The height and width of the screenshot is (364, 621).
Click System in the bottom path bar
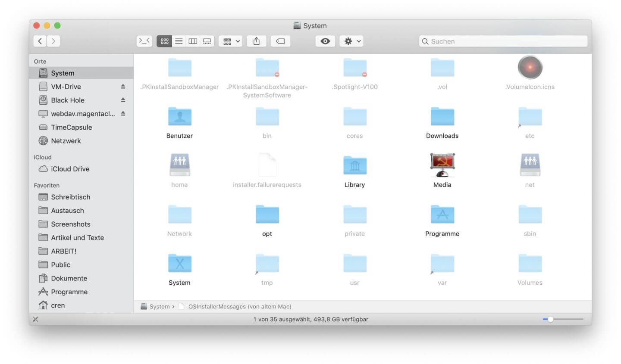click(x=155, y=307)
